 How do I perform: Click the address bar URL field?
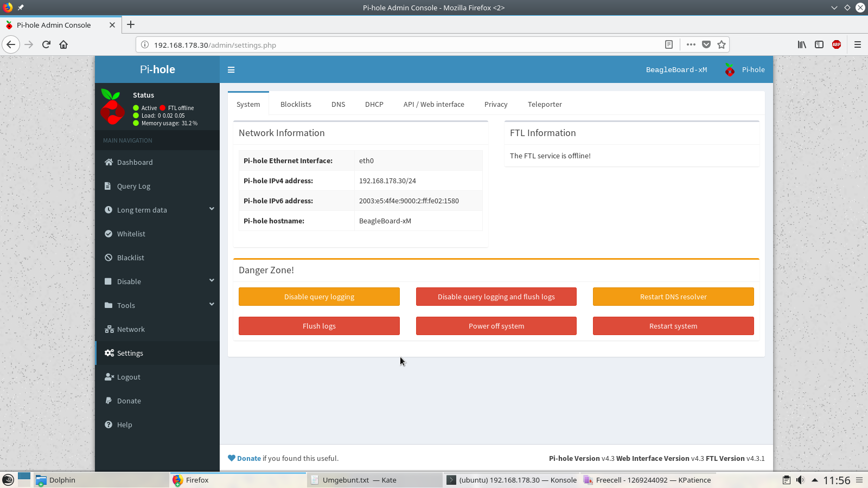tap(401, 44)
